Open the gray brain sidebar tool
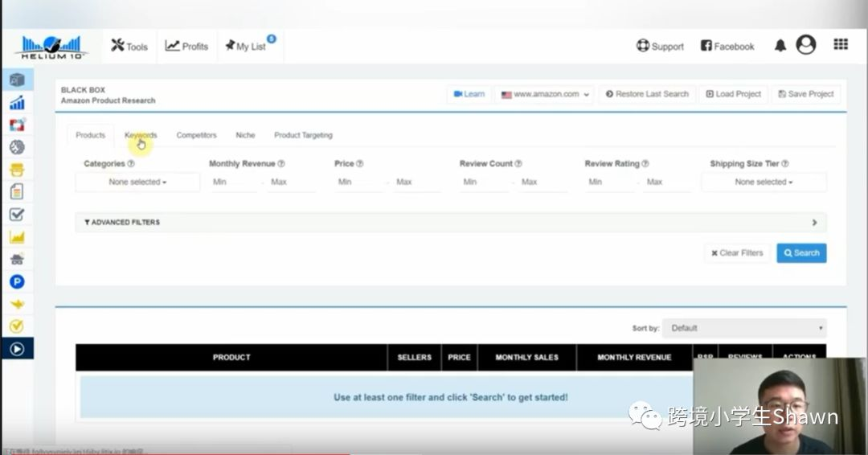 (x=17, y=147)
